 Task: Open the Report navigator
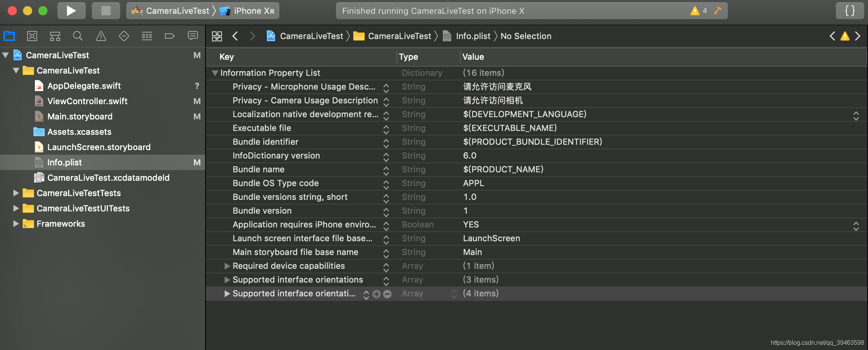[x=193, y=36]
